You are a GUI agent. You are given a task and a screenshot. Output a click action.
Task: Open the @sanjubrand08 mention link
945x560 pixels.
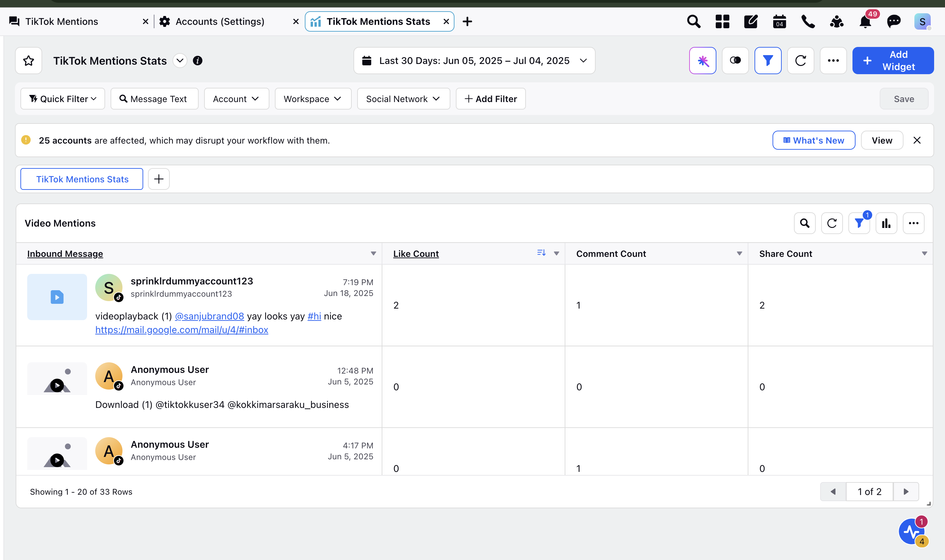209,316
